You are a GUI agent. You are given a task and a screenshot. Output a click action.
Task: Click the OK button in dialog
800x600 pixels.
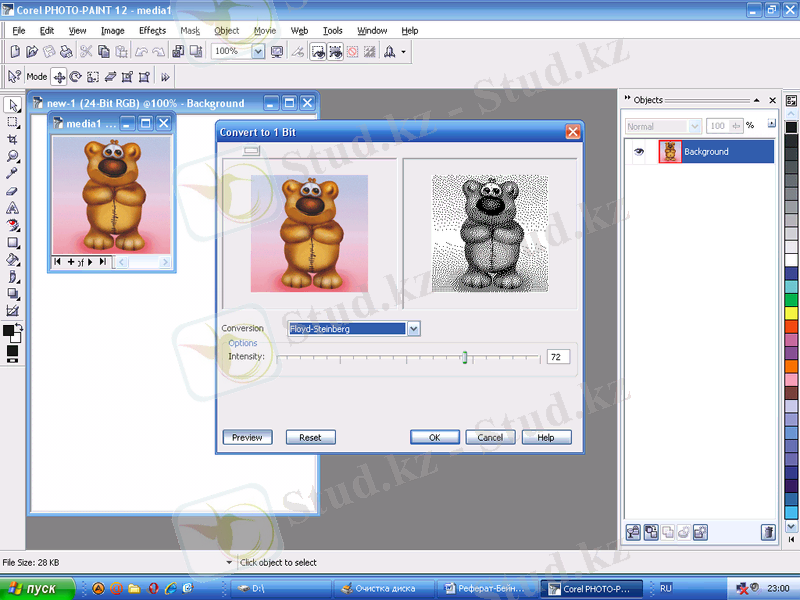click(435, 437)
